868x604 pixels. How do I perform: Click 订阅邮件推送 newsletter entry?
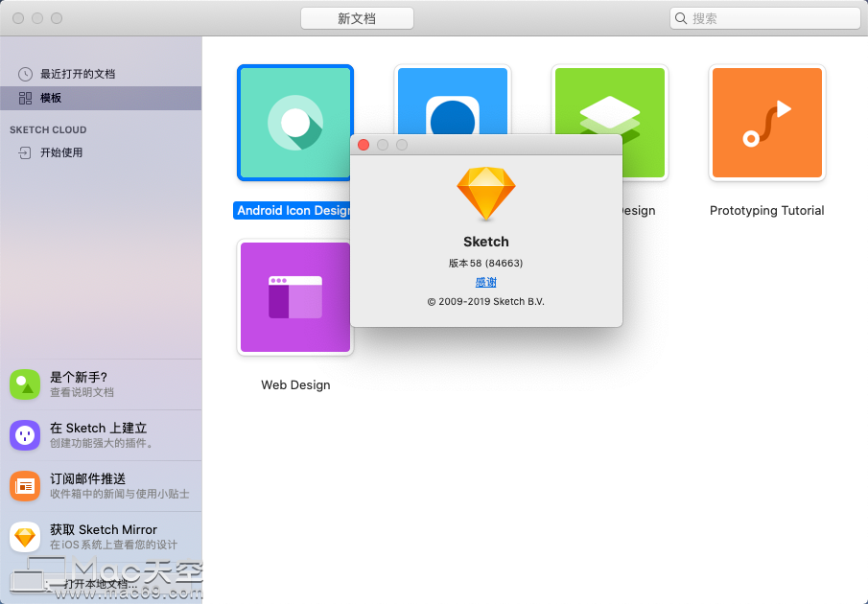click(101, 486)
